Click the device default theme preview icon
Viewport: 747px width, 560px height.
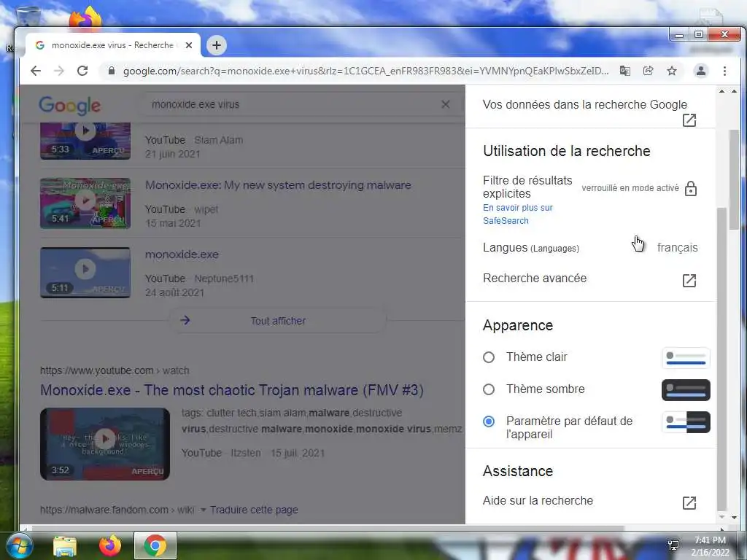pos(686,422)
